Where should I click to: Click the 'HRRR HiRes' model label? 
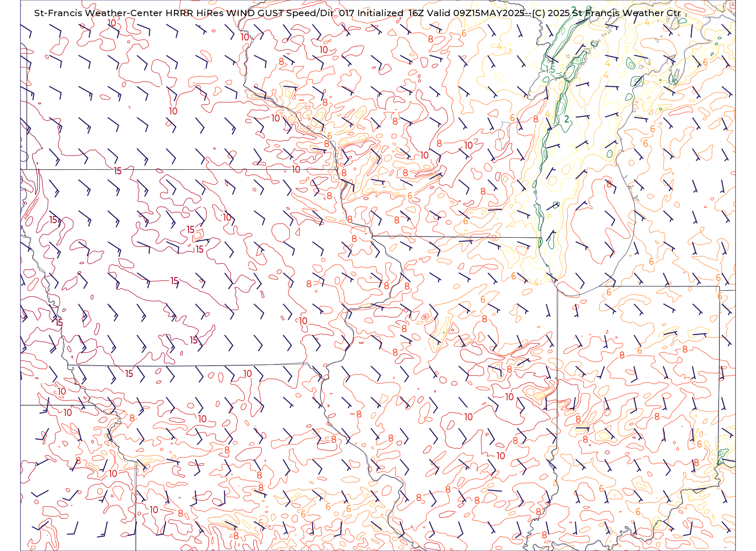pos(195,13)
